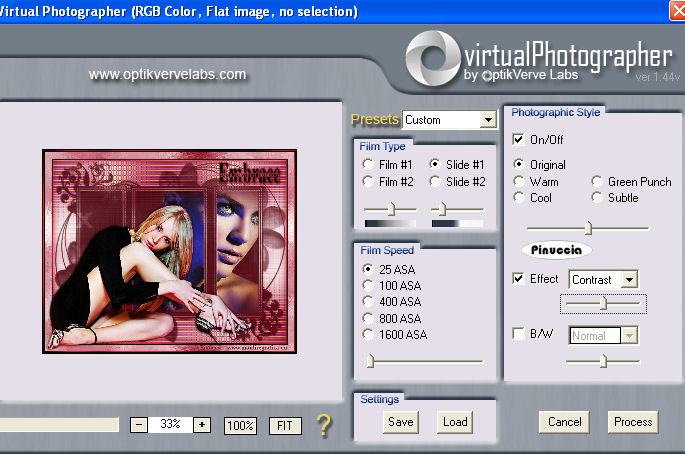This screenshot has height=454, width=685.
Task: Click the minus zoom out button
Action: pos(139,425)
